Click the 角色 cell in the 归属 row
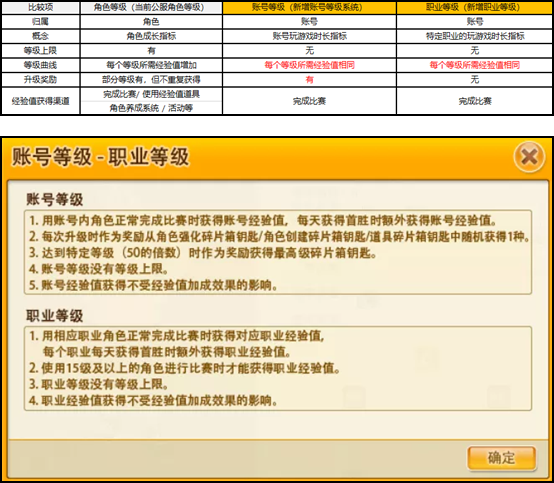 coord(151,22)
